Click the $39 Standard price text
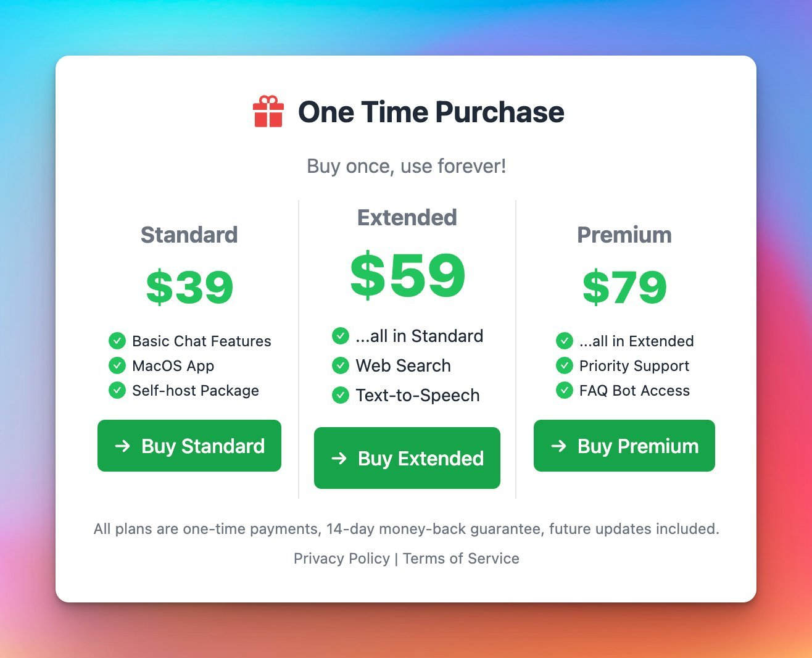 pyautogui.click(x=189, y=287)
